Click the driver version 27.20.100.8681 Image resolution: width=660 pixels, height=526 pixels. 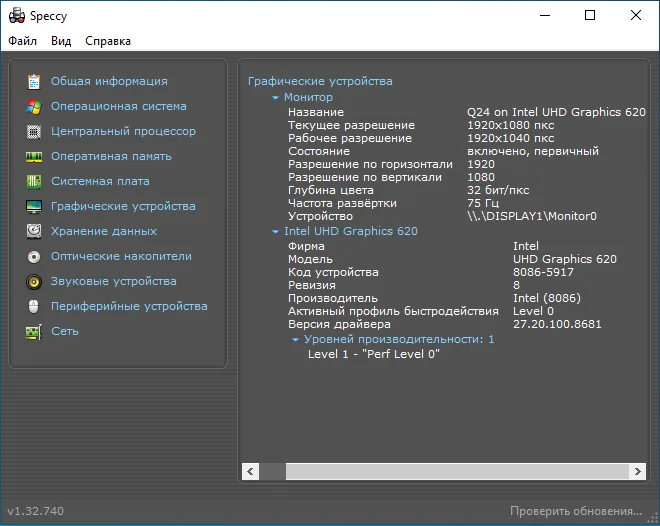tap(557, 324)
